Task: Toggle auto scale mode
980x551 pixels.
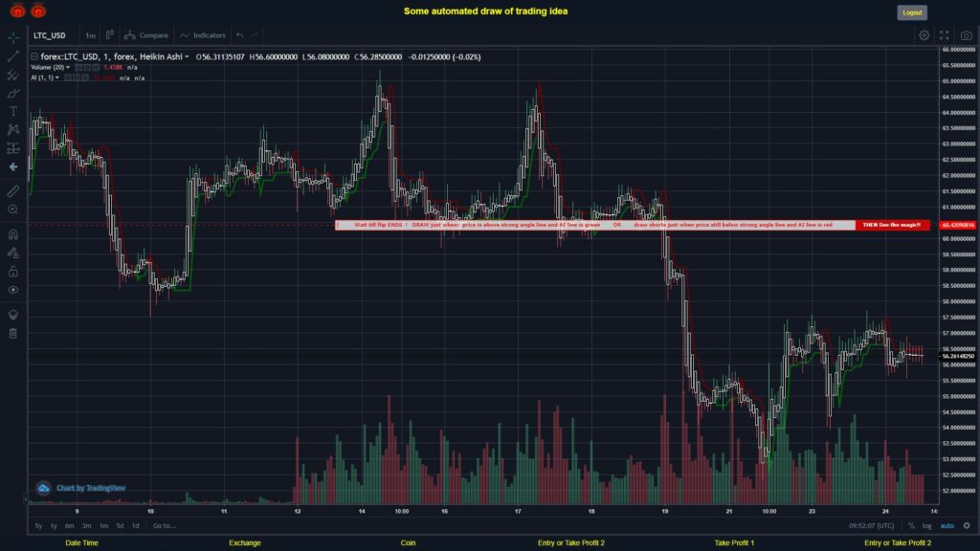Action: click(947, 526)
